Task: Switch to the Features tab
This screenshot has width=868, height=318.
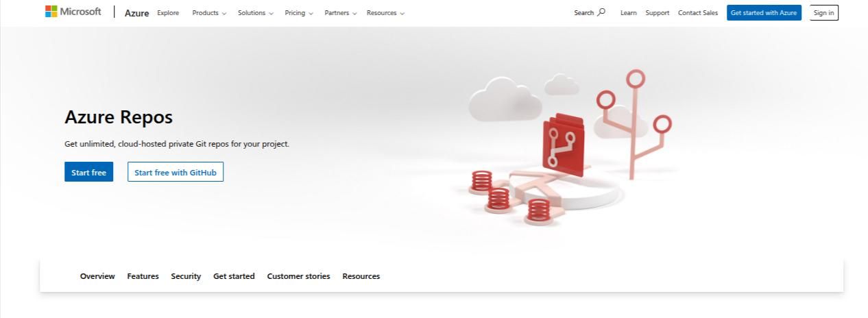Action: pos(143,276)
